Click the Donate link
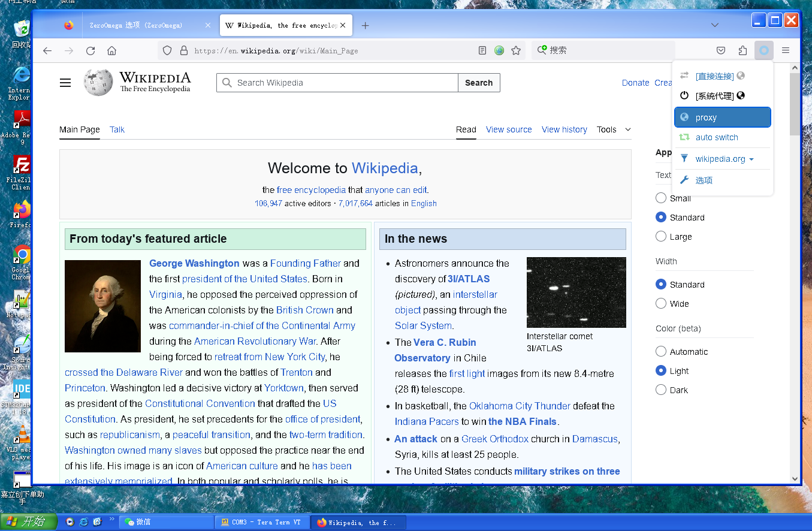 point(635,83)
